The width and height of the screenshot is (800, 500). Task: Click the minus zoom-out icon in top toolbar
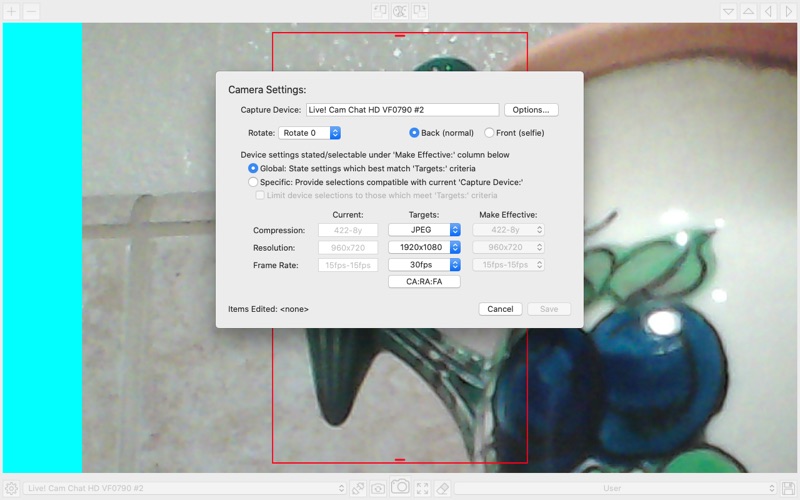(31, 11)
